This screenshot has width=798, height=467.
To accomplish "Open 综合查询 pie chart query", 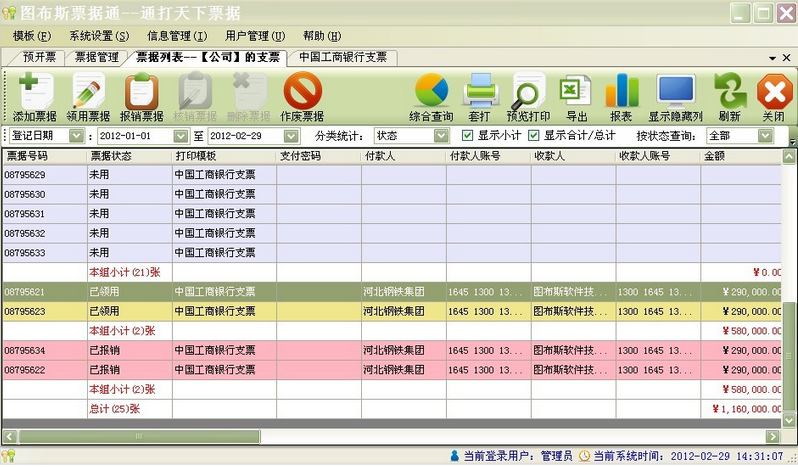I will pyautogui.click(x=431, y=97).
